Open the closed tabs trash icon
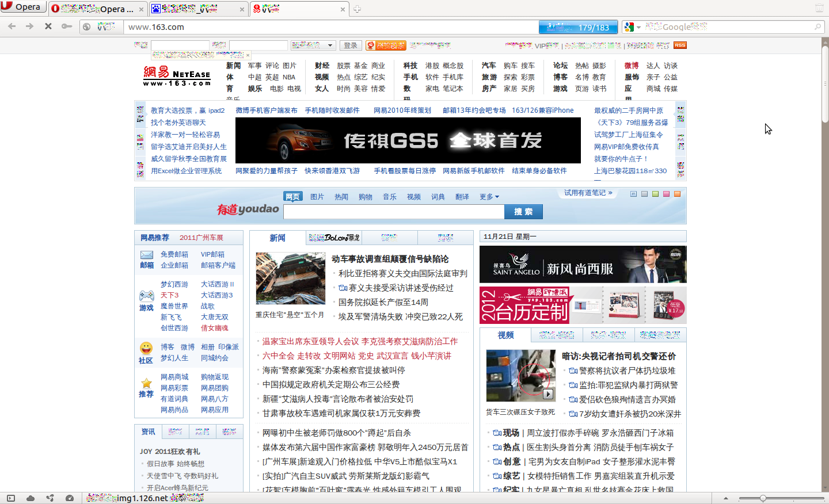This screenshot has width=829, height=504. [x=819, y=8]
